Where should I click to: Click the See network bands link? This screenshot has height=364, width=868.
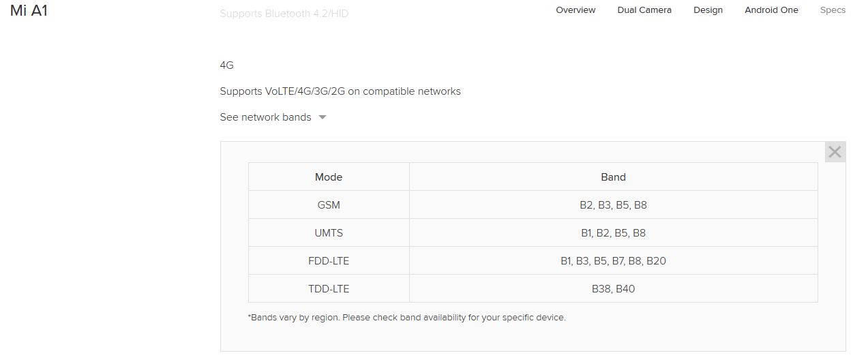tap(265, 117)
